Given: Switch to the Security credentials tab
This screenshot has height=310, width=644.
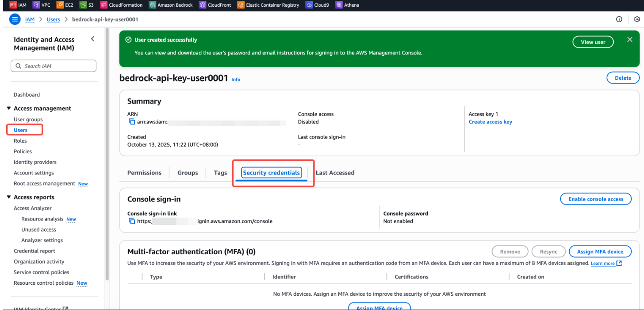Looking at the screenshot, I should click(271, 173).
